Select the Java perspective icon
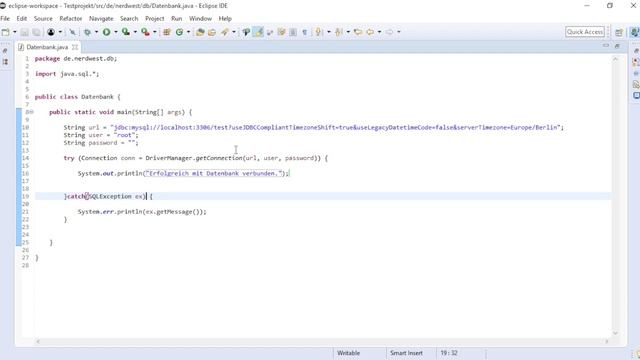640x360 pixels. click(x=634, y=32)
